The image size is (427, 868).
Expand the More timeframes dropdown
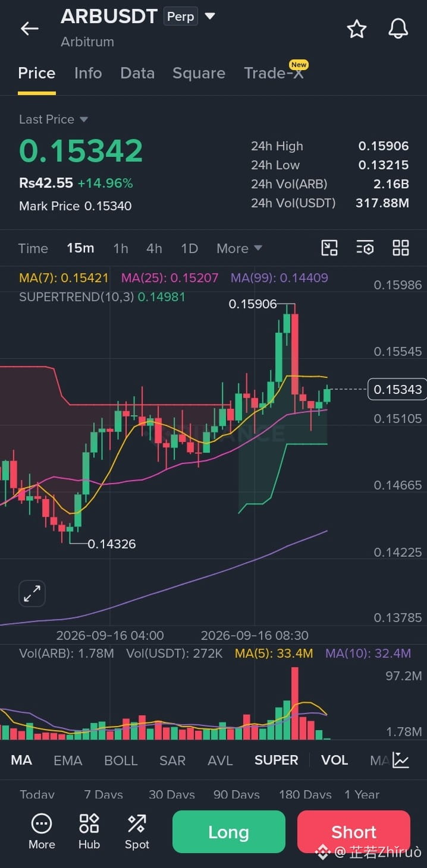(x=239, y=248)
